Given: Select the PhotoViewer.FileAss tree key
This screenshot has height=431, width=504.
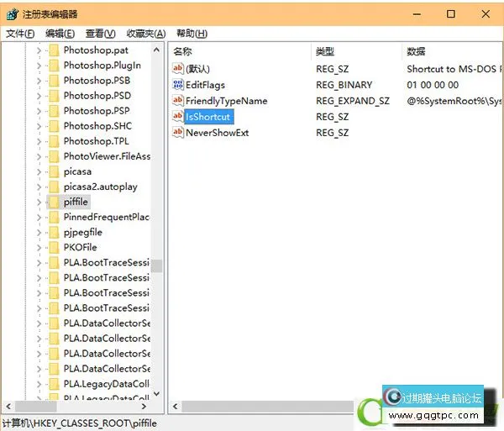Looking at the screenshot, I should coord(107,156).
